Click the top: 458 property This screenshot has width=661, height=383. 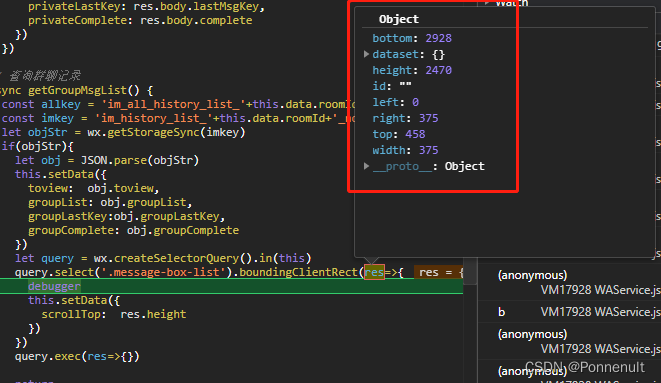pyautogui.click(x=399, y=134)
